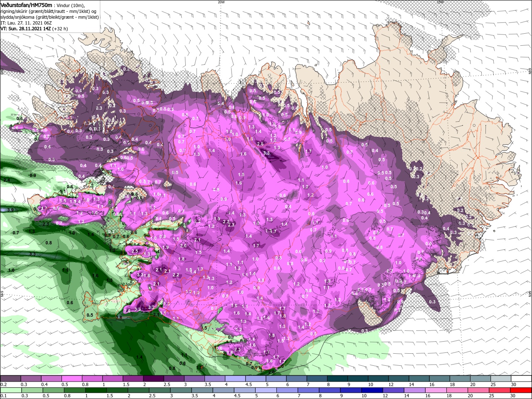Click the 2.4 rain value at left edge
532x399 pixels.
pos(6,180)
